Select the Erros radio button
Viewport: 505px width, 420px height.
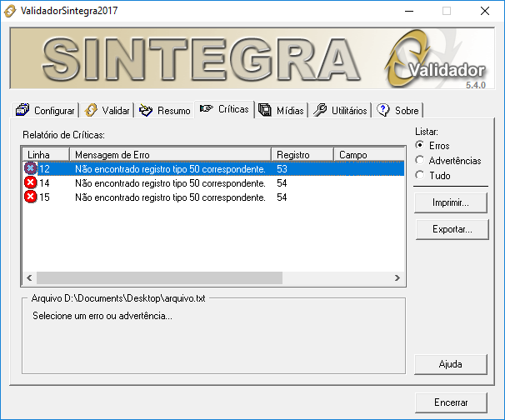coord(420,146)
